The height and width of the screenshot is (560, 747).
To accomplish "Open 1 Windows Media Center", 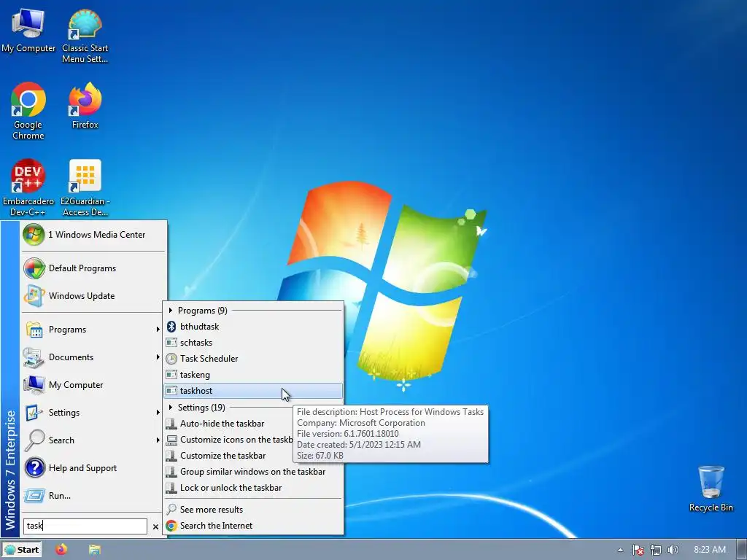I will tap(93, 235).
